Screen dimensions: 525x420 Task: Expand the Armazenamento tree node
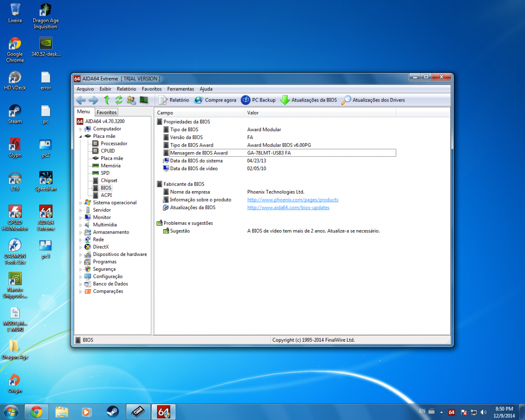[80, 232]
